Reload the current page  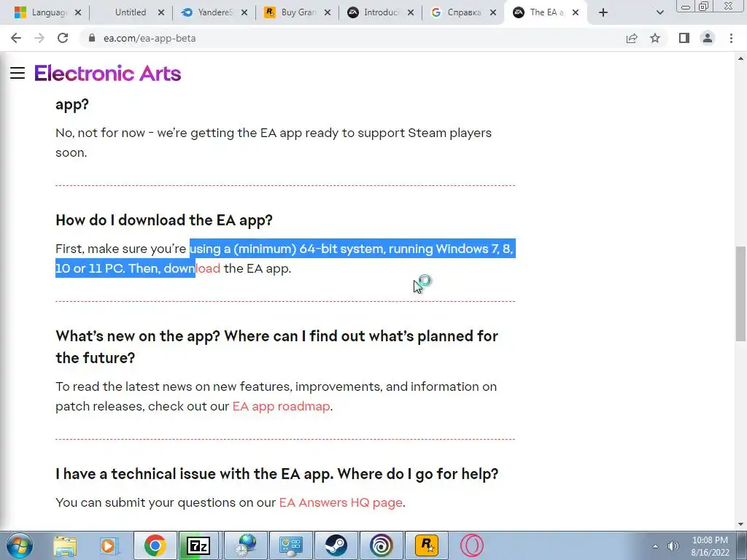63,38
